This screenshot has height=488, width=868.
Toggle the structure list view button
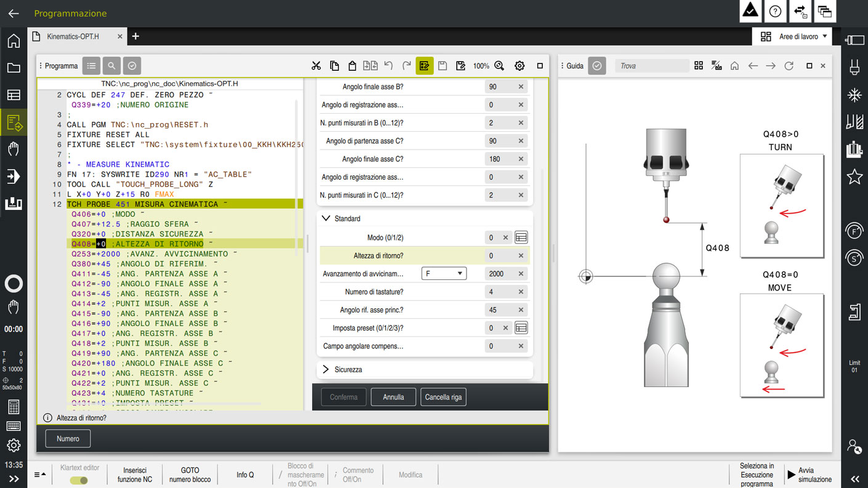(x=91, y=66)
